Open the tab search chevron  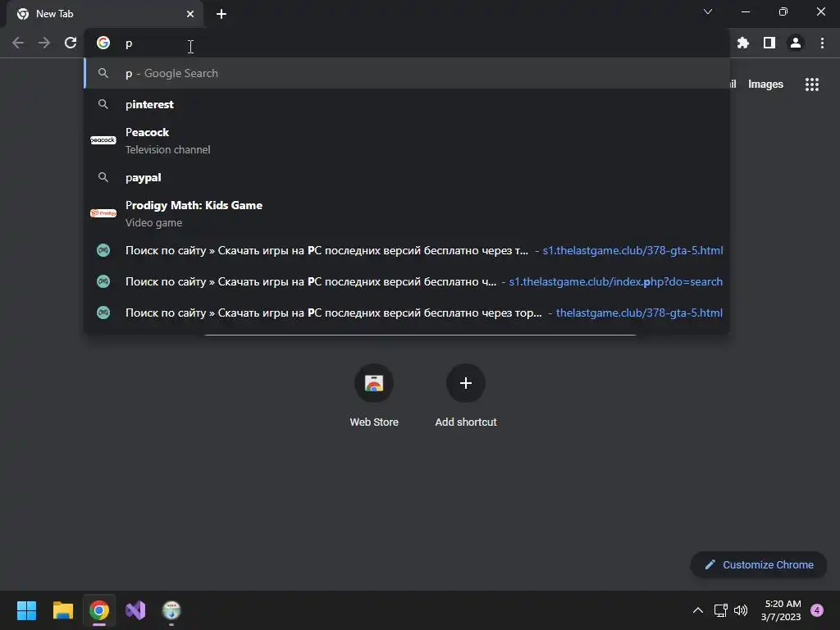[x=708, y=11]
